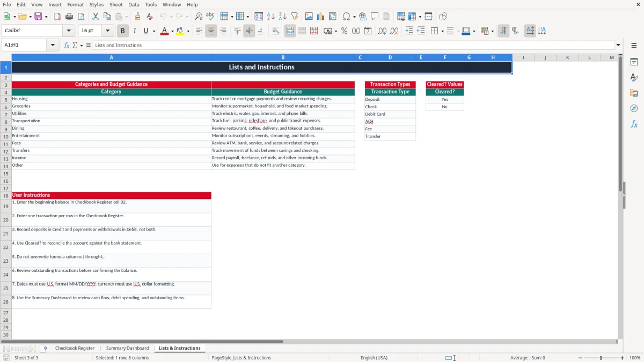Insert Comment speech bubble icon
The width and height of the screenshot is (644, 362).
(375, 17)
